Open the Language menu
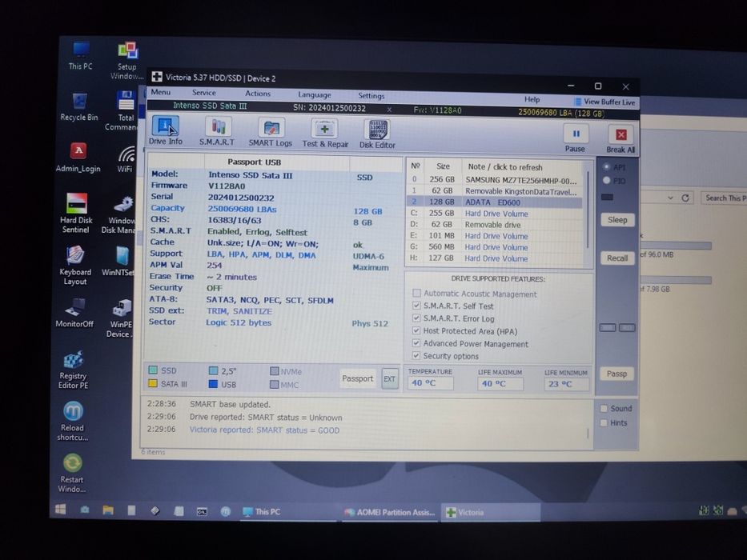The width and height of the screenshot is (747, 560). tap(315, 94)
